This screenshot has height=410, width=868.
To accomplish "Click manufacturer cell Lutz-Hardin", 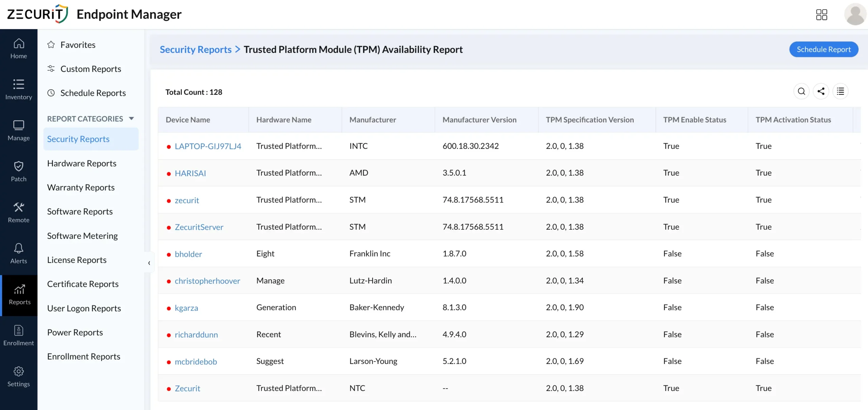I will point(371,281).
